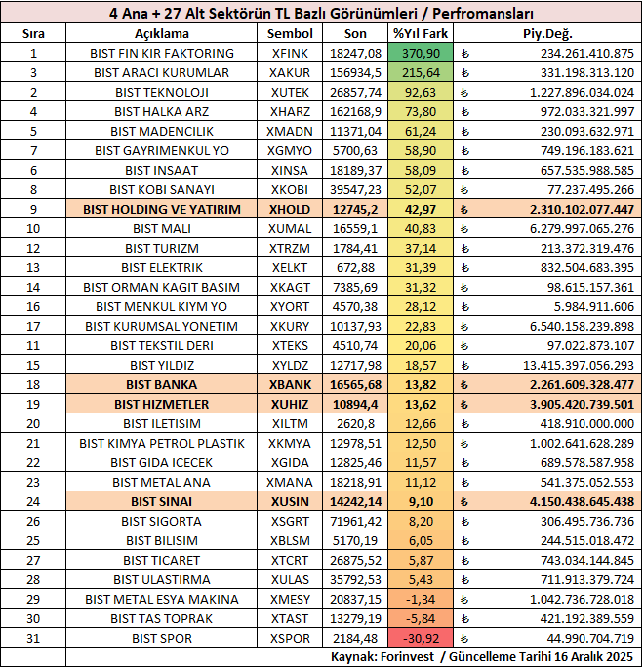
Task: Select market value 44.990.704.719
Action: click(x=547, y=638)
